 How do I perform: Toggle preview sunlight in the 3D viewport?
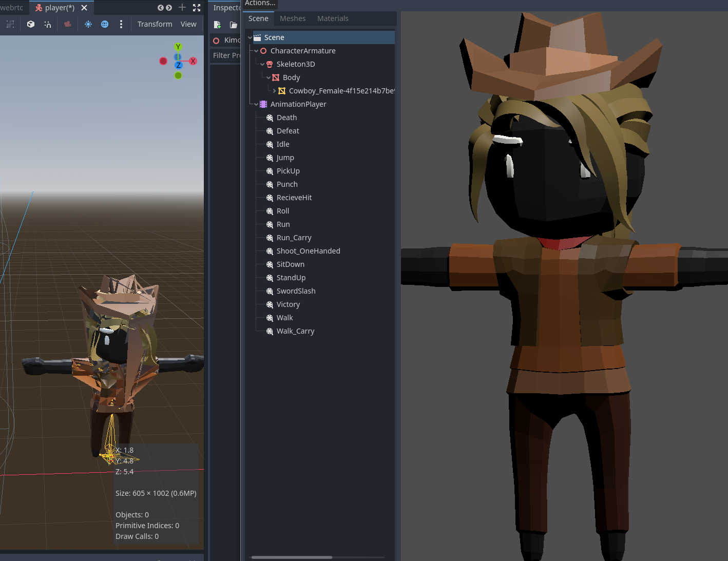coord(88,24)
